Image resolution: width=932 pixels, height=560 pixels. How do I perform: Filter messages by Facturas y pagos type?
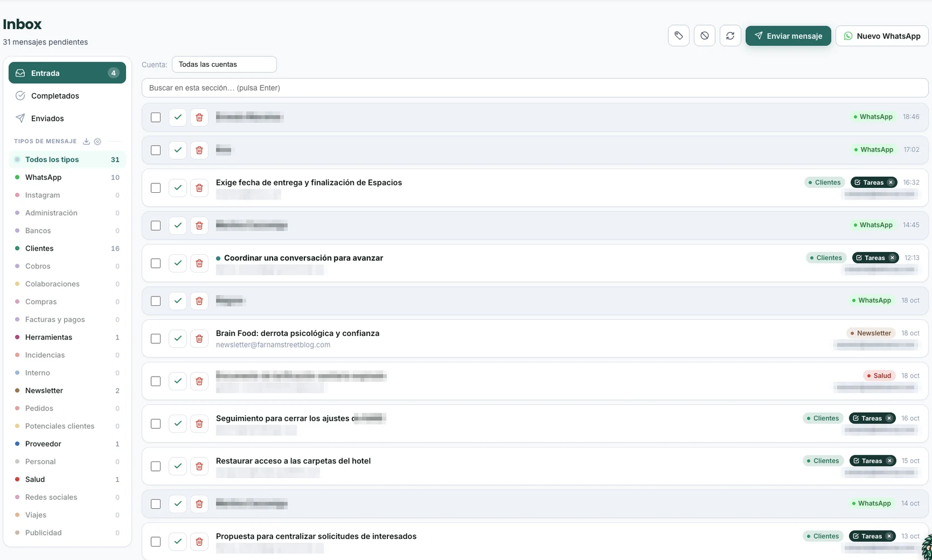point(67,319)
